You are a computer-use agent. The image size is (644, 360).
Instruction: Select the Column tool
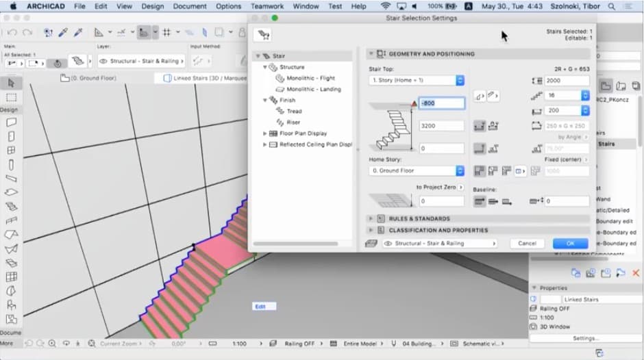(11, 165)
